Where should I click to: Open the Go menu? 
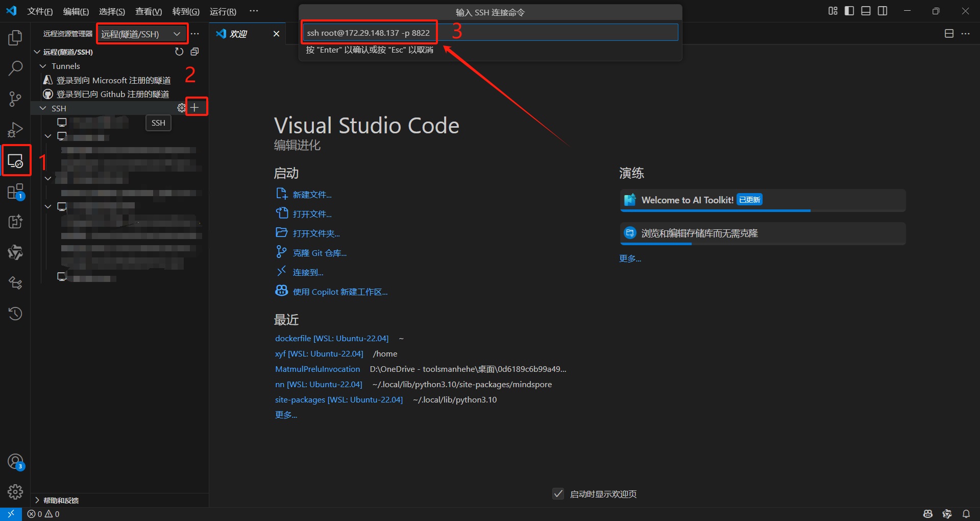point(186,11)
